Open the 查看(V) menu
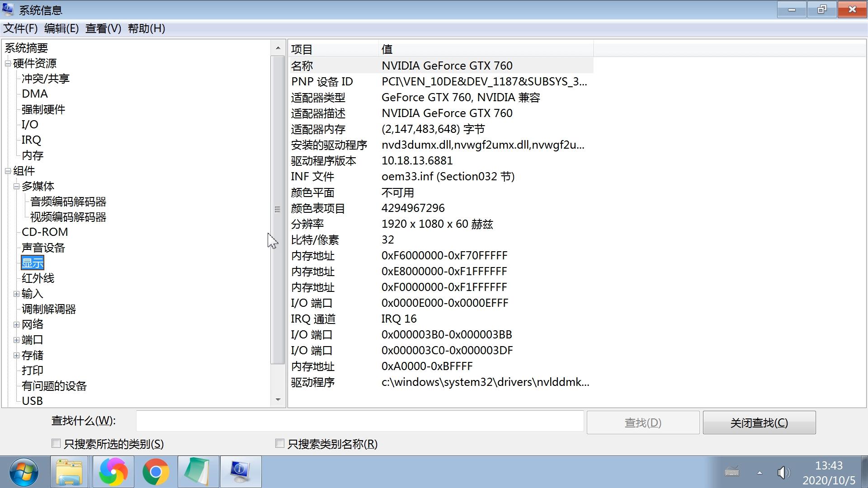This screenshot has height=488, width=868. [x=103, y=28]
